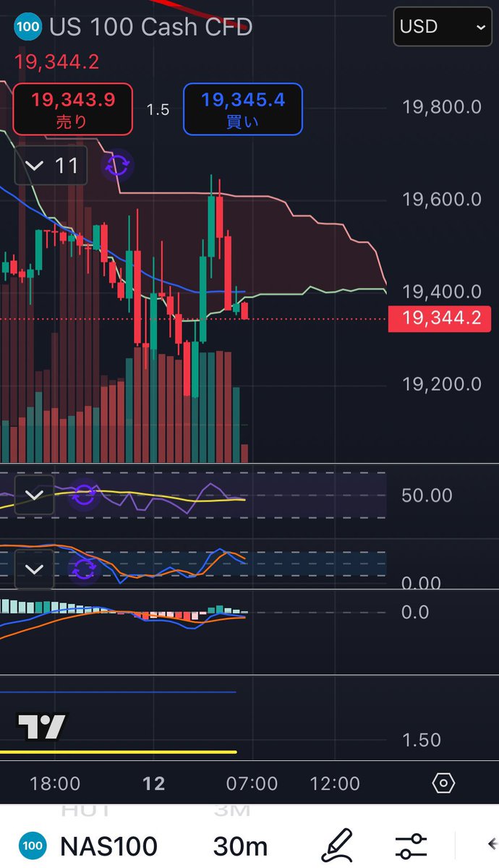The height and width of the screenshot is (868, 499).
Task: Click the US 100 Cash CFD title
Action: (150, 27)
